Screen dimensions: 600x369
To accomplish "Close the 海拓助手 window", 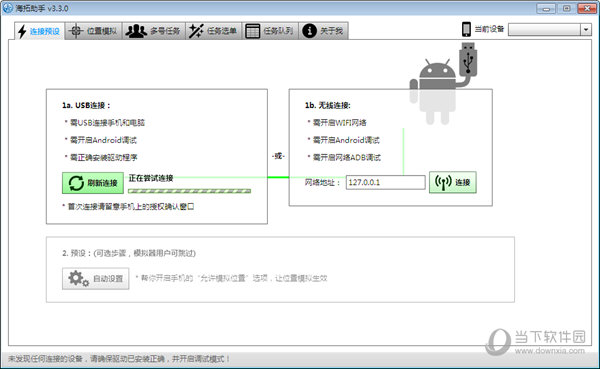I will (x=587, y=8).
